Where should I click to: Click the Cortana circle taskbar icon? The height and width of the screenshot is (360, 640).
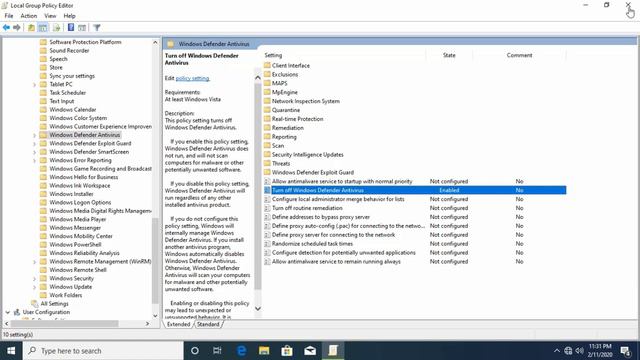[195, 351]
